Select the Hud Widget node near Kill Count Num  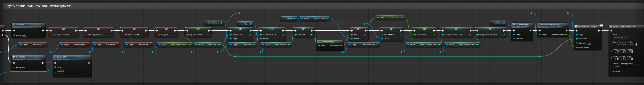pos(289,18)
